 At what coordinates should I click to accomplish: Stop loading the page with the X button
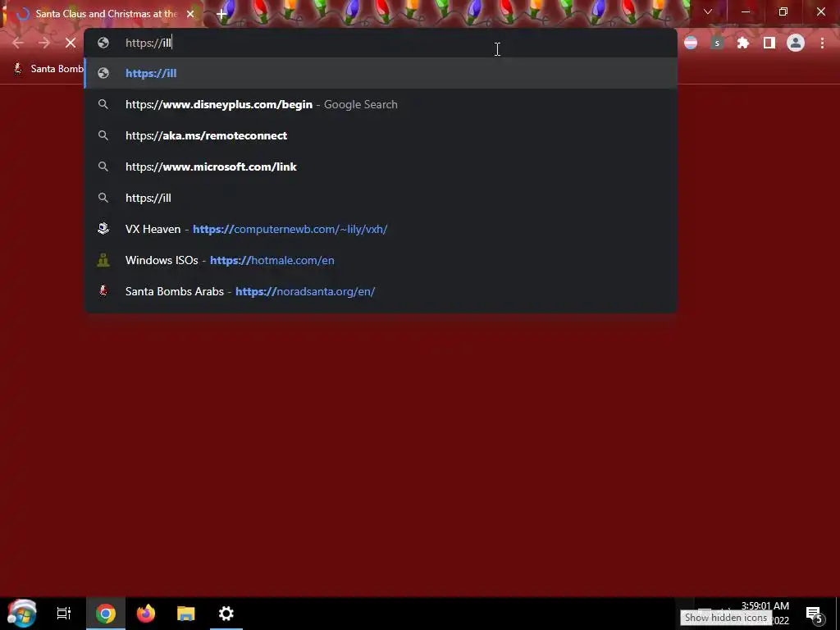click(x=71, y=43)
